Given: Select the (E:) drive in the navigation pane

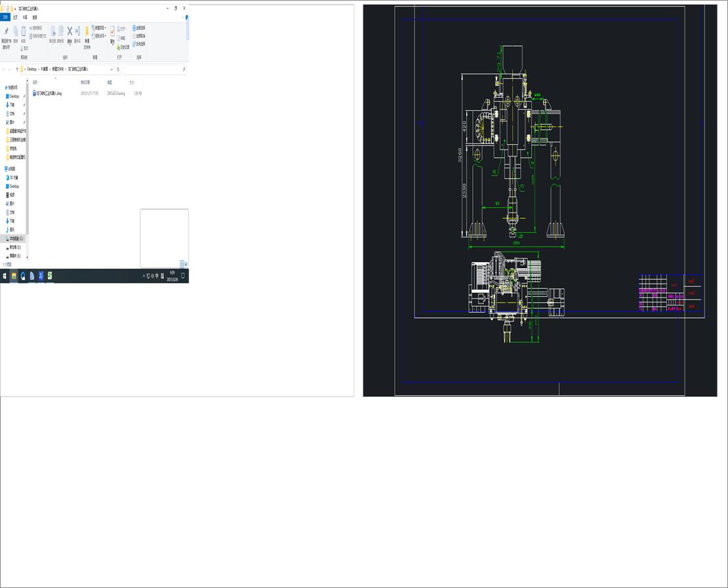Looking at the screenshot, I should pyautogui.click(x=15, y=256).
